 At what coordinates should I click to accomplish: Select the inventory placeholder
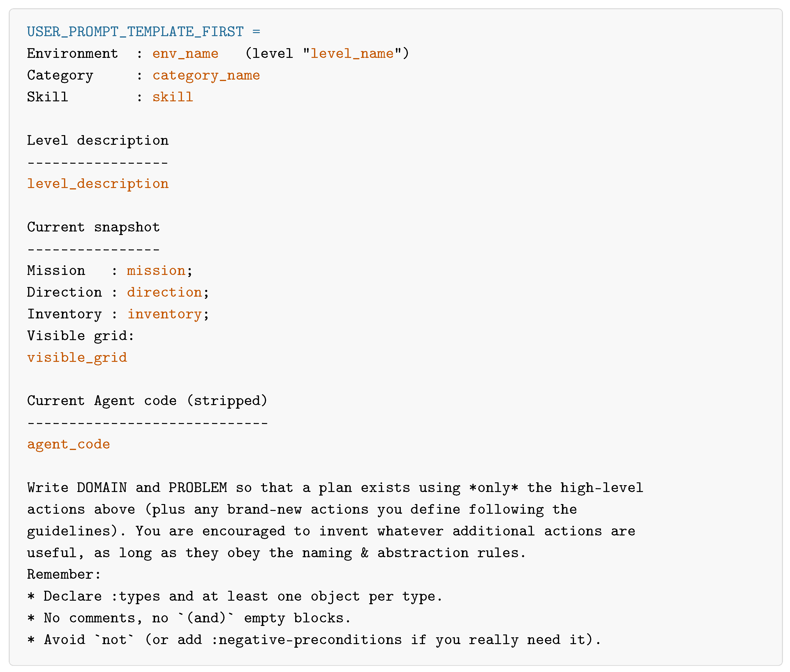point(164,314)
